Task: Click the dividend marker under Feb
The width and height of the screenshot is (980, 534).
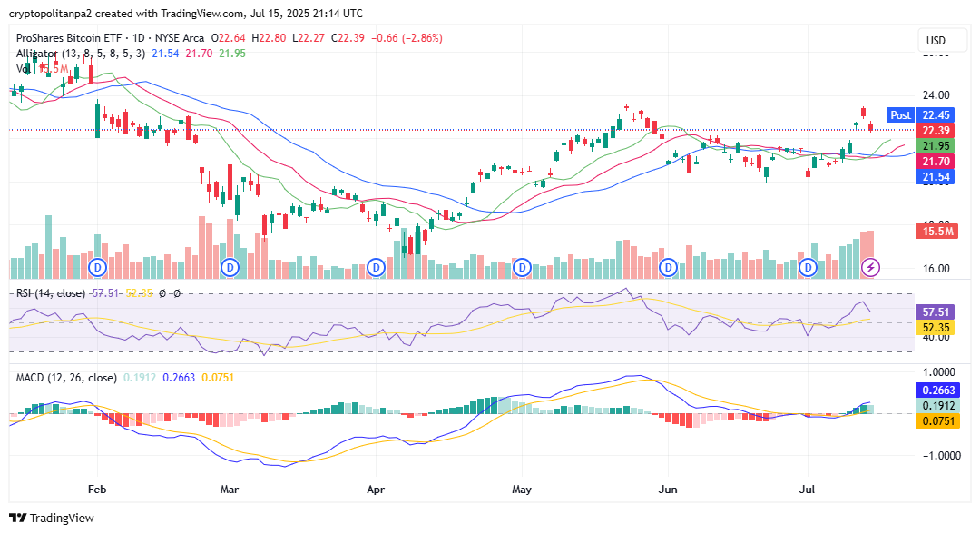Action: (x=97, y=268)
